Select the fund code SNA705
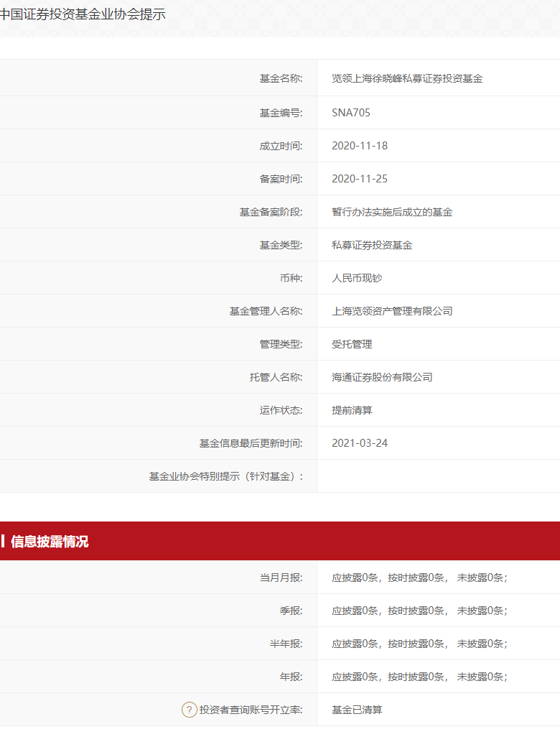 coord(351,113)
